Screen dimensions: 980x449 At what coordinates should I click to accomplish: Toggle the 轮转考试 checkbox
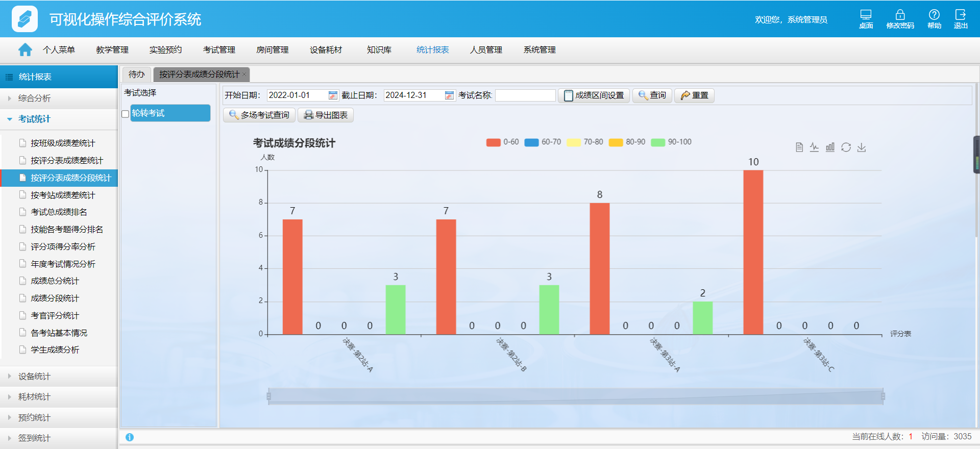point(125,114)
